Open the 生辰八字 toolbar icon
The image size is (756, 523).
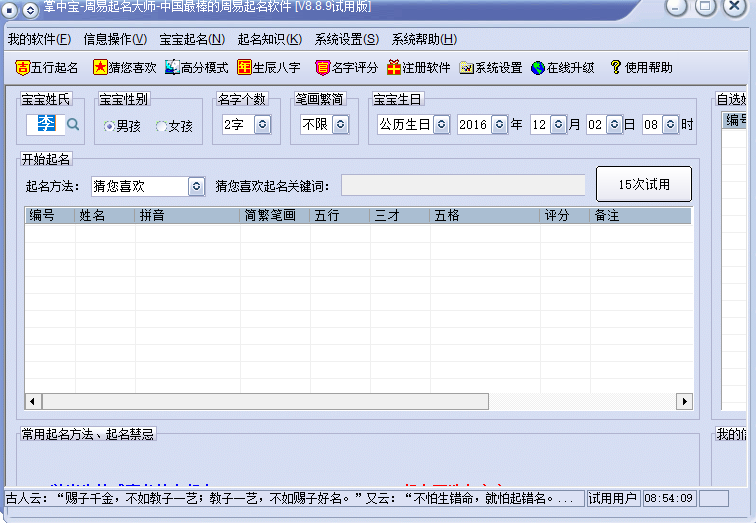click(244, 68)
